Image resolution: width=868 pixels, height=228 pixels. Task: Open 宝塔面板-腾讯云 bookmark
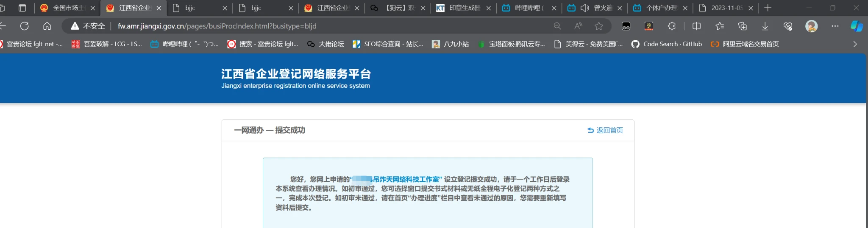(512, 44)
